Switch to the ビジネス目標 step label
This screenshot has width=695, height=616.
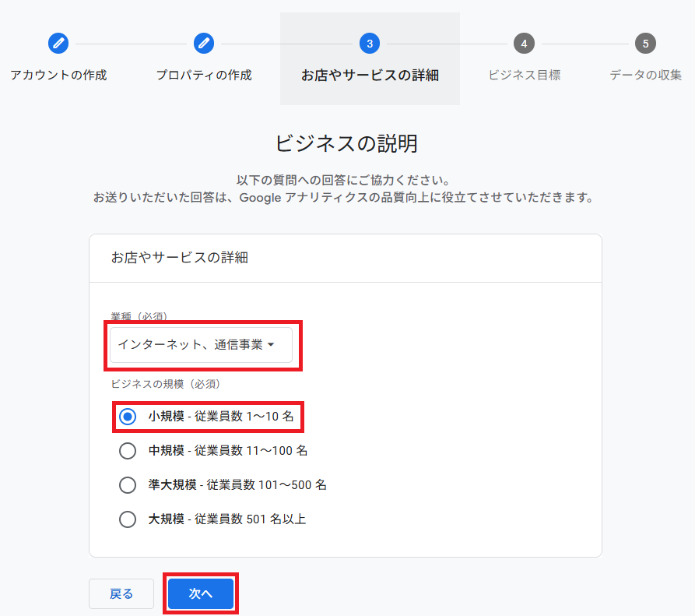pyautogui.click(x=524, y=76)
